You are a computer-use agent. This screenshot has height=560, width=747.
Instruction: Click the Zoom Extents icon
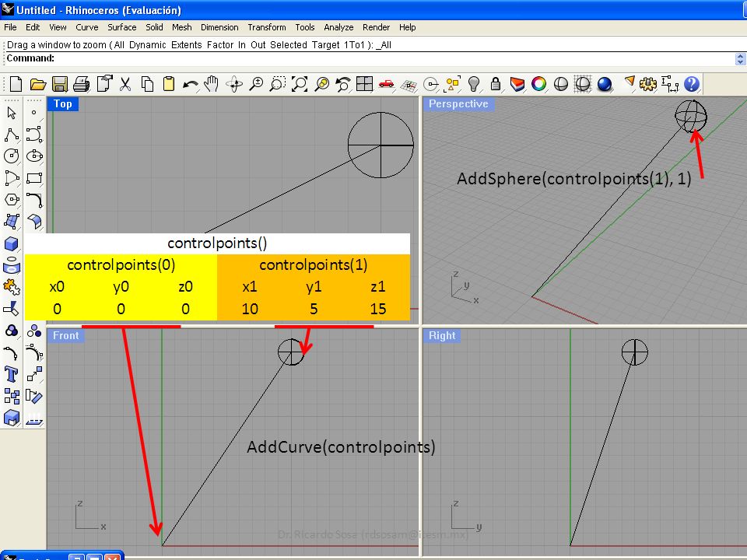tap(300, 84)
